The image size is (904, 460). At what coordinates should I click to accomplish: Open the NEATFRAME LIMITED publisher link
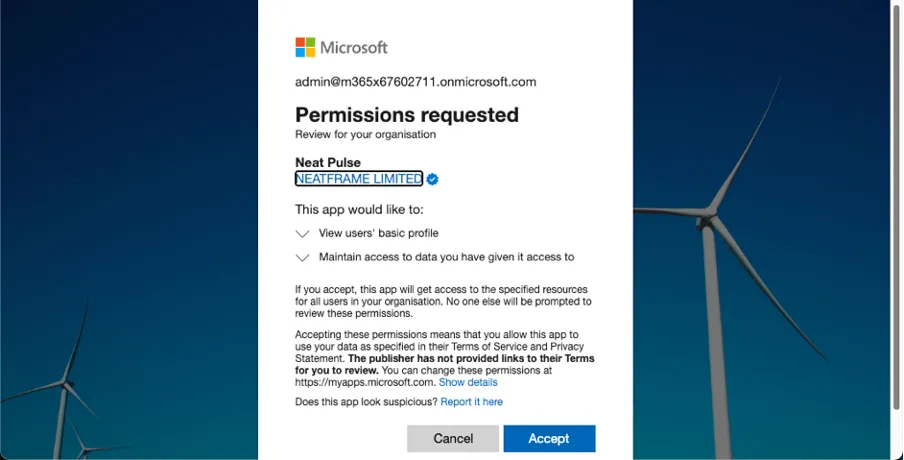tap(358, 179)
